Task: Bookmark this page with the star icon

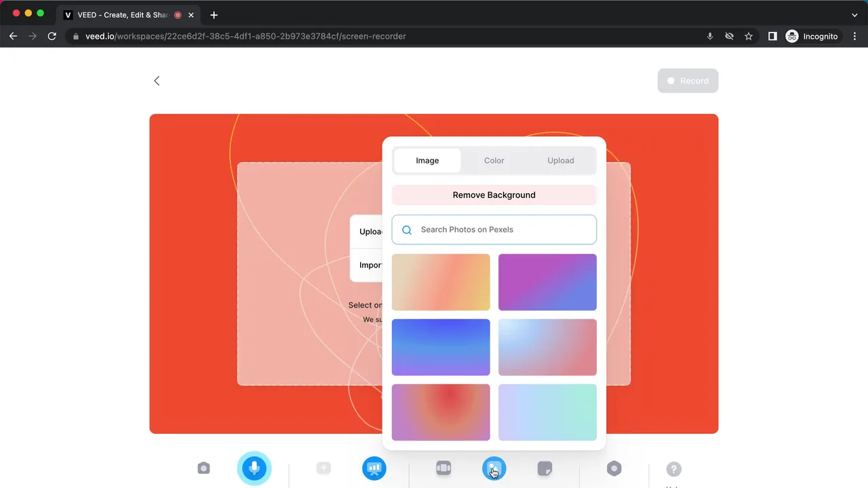Action: (x=749, y=37)
